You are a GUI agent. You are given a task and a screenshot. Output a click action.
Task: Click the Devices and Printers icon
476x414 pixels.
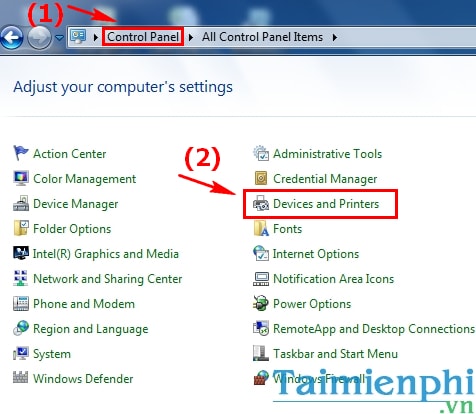click(261, 203)
